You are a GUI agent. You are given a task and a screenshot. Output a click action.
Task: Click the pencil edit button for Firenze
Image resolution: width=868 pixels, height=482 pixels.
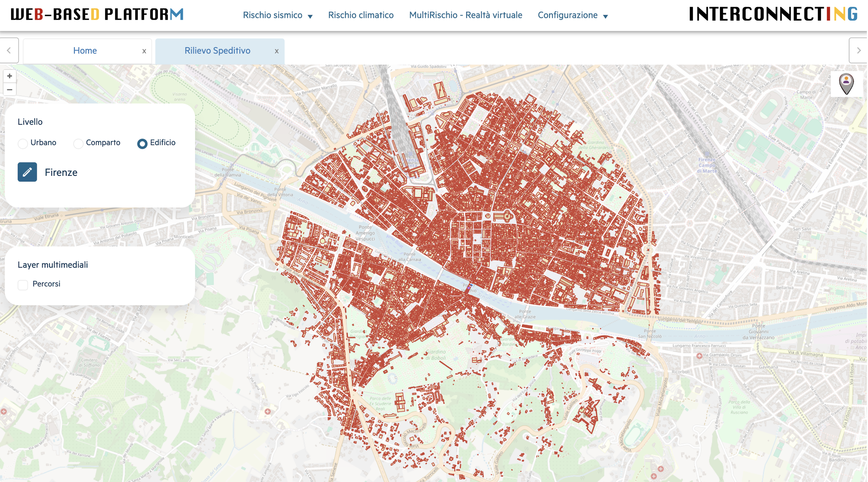tap(27, 172)
